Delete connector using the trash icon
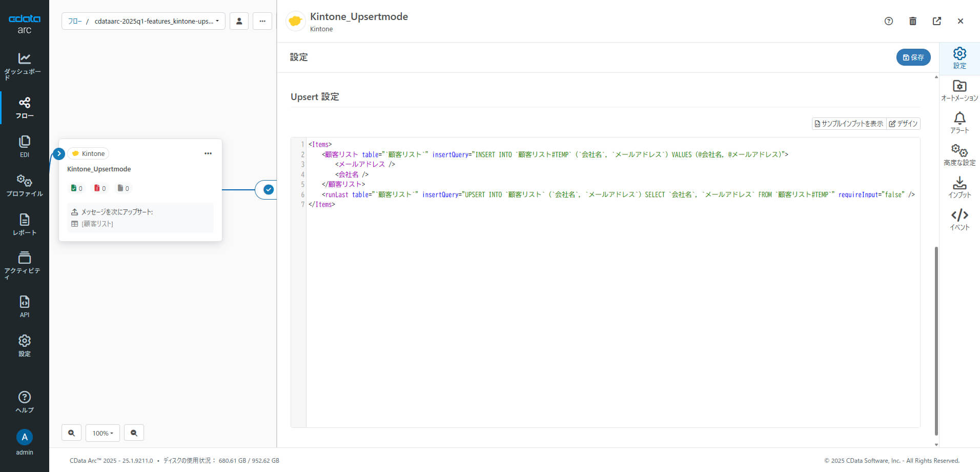 (912, 21)
